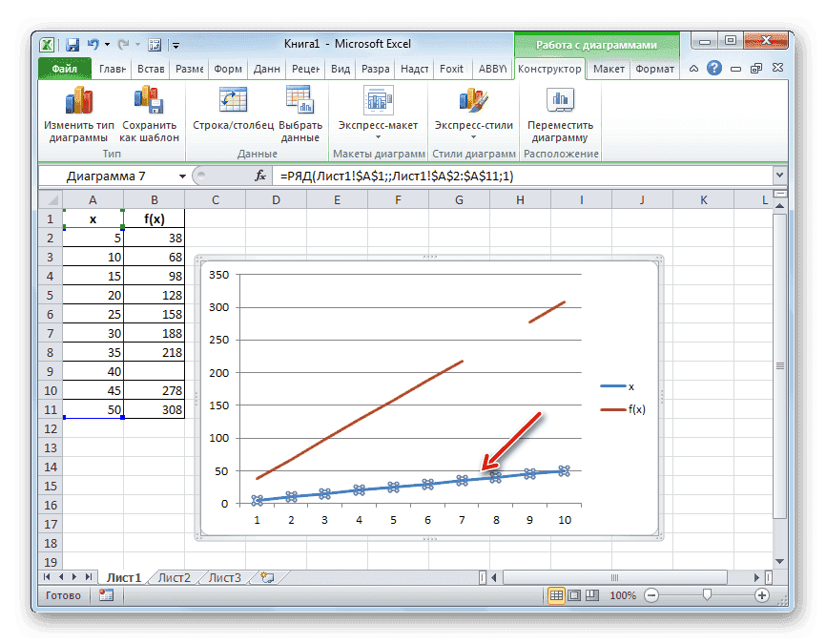Expand the Quick Access Toolbar customization arrow
This screenshot has width=826, height=644.
(x=176, y=44)
